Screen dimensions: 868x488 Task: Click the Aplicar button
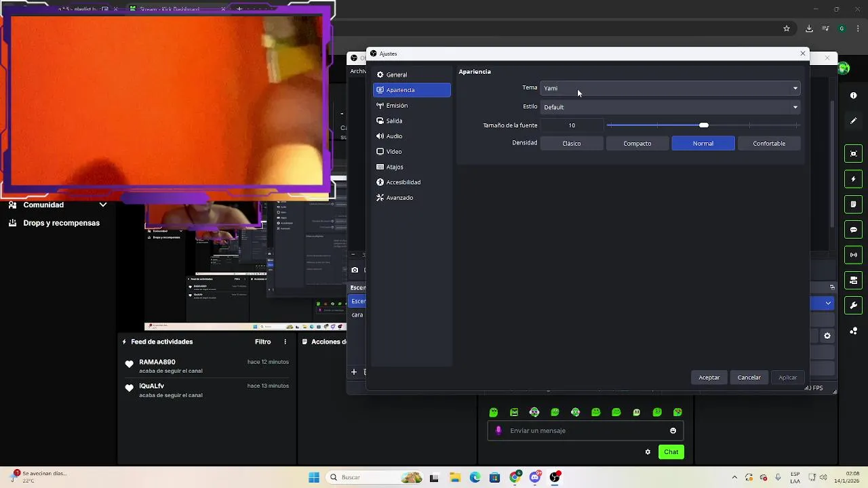coord(788,378)
